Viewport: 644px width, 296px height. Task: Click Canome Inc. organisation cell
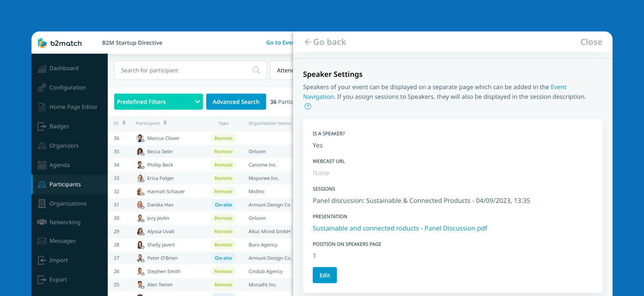[262, 165]
